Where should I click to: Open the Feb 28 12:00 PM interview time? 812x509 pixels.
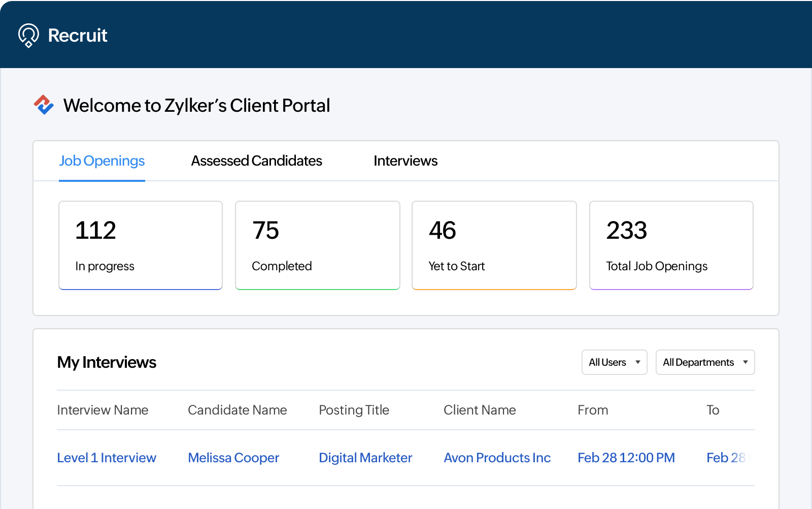[x=626, y=457]
